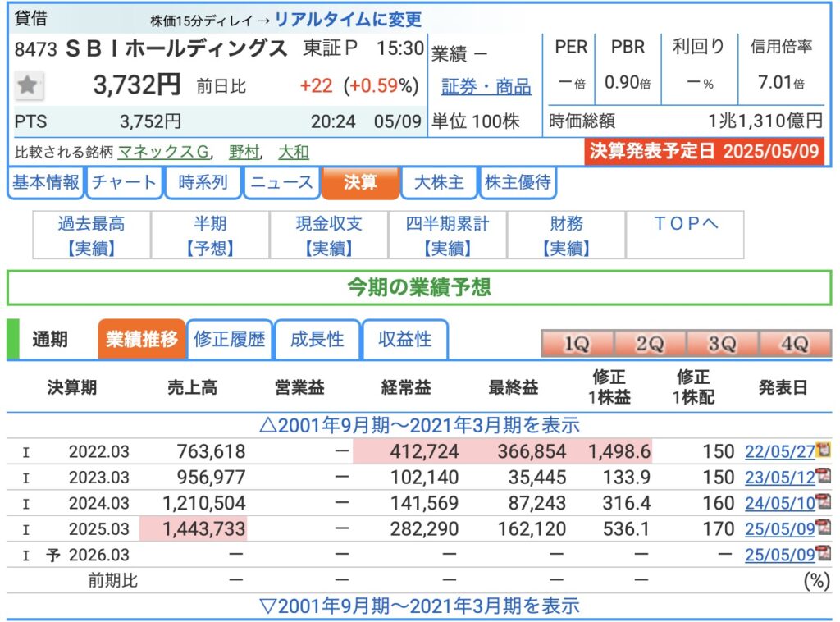This screenshot has height=622, width=840.
Task: Jump to 過去最高【実績】 section
Action: [92, 236]
